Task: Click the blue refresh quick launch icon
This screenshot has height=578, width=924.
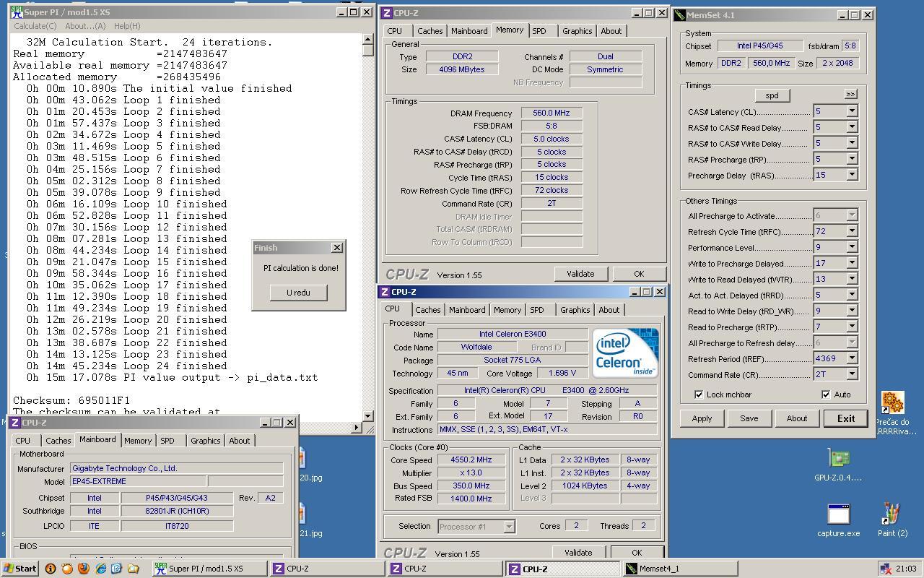Action: (x=116, y=569)
